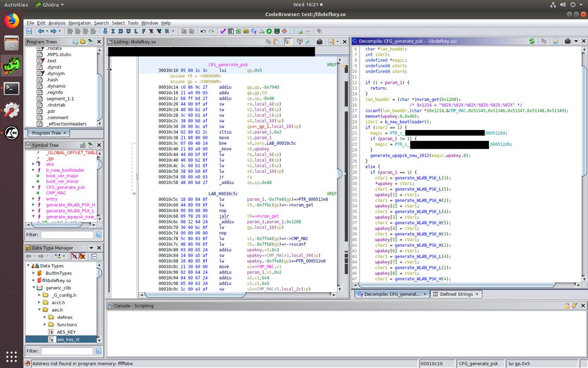The width and height of the screenshot is (588, 368).
Task: Re-decompile with green refresh icon
Action: [532, 42]
